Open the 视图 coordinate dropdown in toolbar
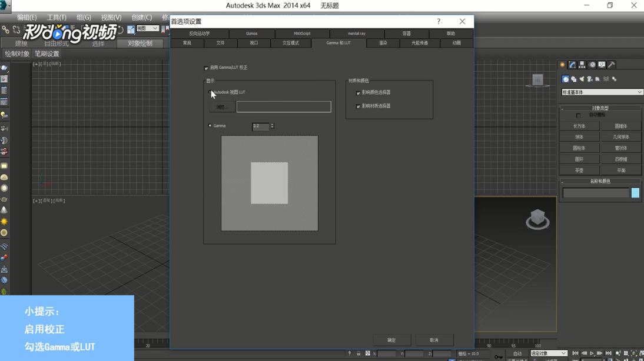 (x=147, y=28)
